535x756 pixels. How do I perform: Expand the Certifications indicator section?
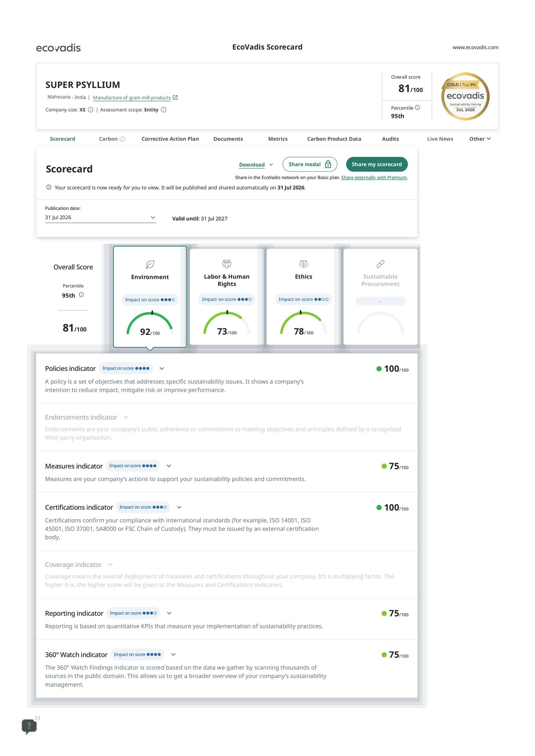[179, 507]
